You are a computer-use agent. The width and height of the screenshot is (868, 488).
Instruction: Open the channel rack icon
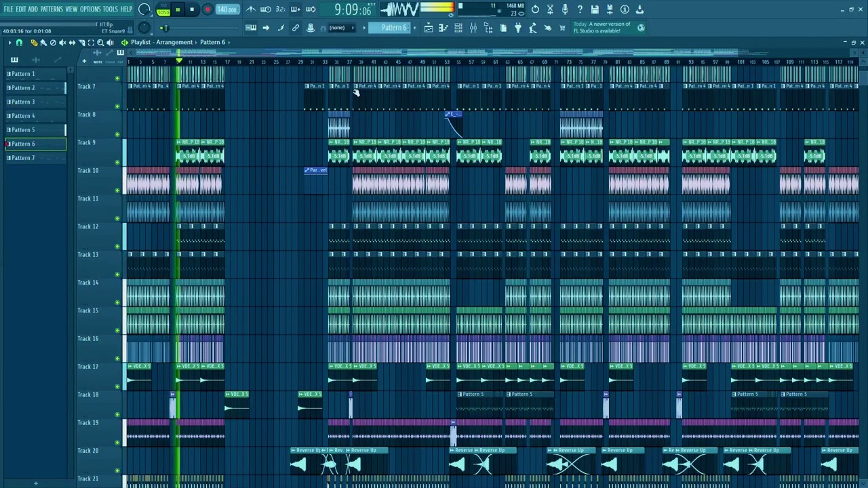point(458,28)
